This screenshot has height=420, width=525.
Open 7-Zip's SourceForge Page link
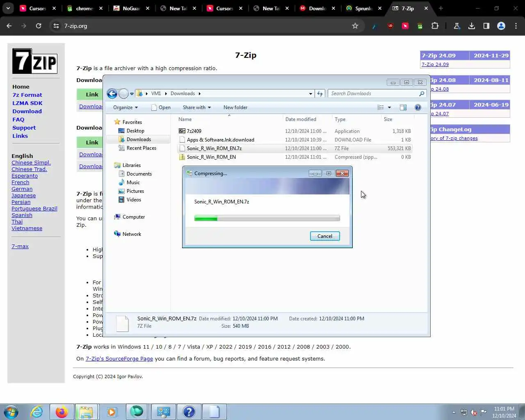click(x=119, y=358)
